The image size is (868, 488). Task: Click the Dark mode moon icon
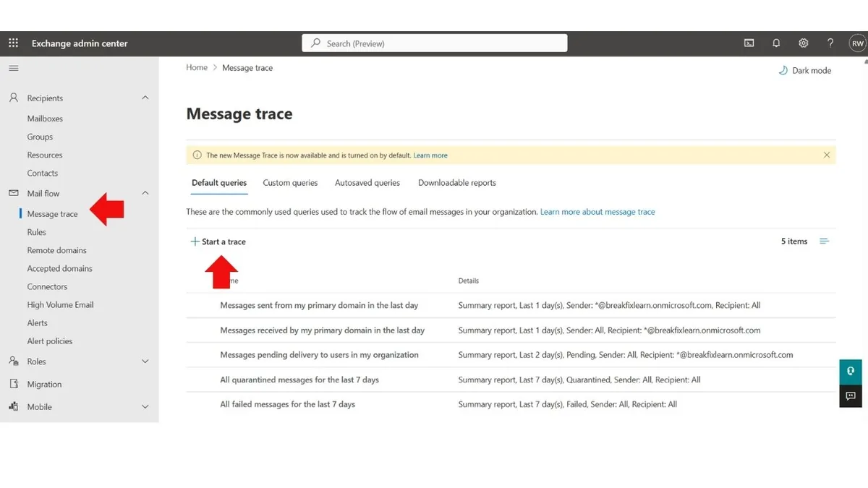coord(783,70)
